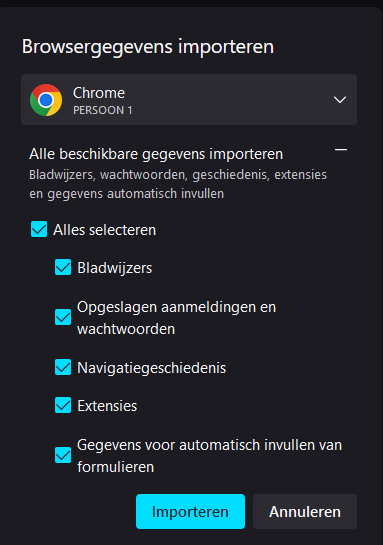The width and height of the screenshot is (383, 545).
Task: Click the Bladwijzers, wachtwoorden, geschiedenis description text
Action: coord(178,184)
